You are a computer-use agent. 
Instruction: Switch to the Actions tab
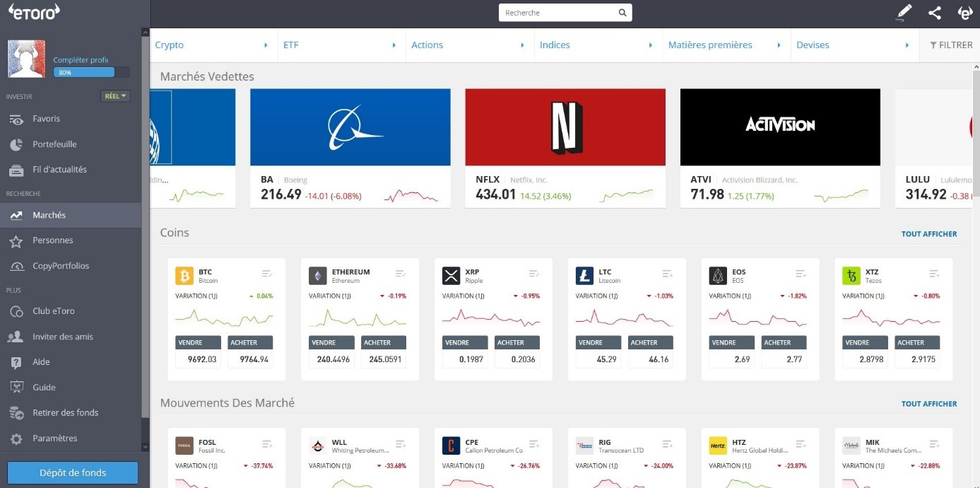point(427,44)
